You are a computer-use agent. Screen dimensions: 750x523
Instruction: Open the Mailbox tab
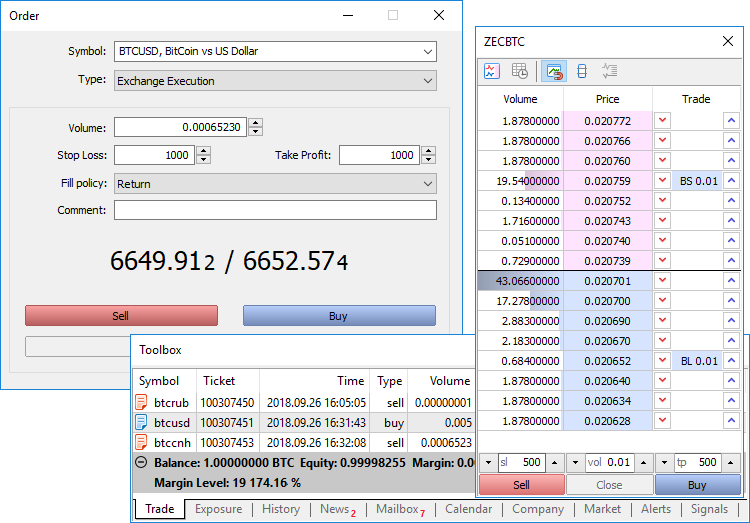point(398,509)
